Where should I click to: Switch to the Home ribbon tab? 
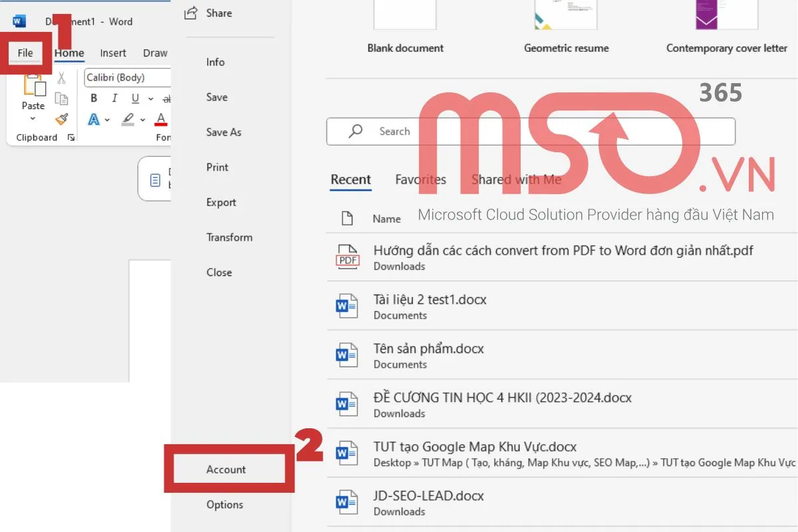pos(69,53)
